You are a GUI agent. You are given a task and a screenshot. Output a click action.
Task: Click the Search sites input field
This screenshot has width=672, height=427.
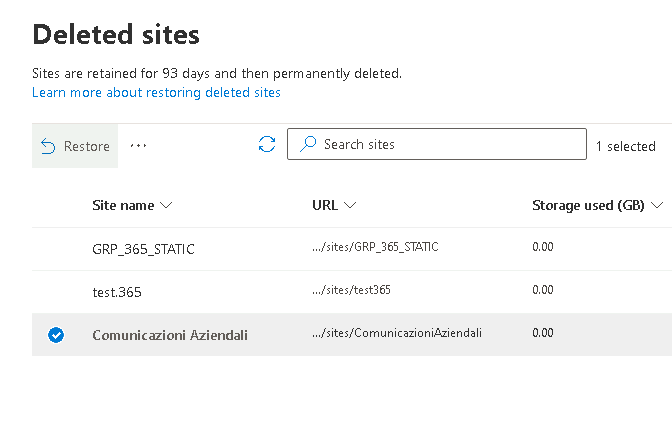(x=437, y=144)
